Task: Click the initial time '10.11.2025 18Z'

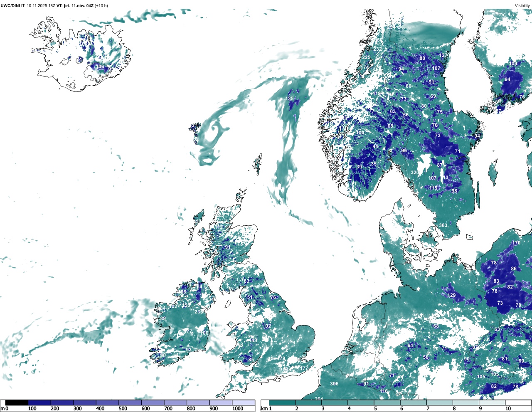Action: [41, 5]
